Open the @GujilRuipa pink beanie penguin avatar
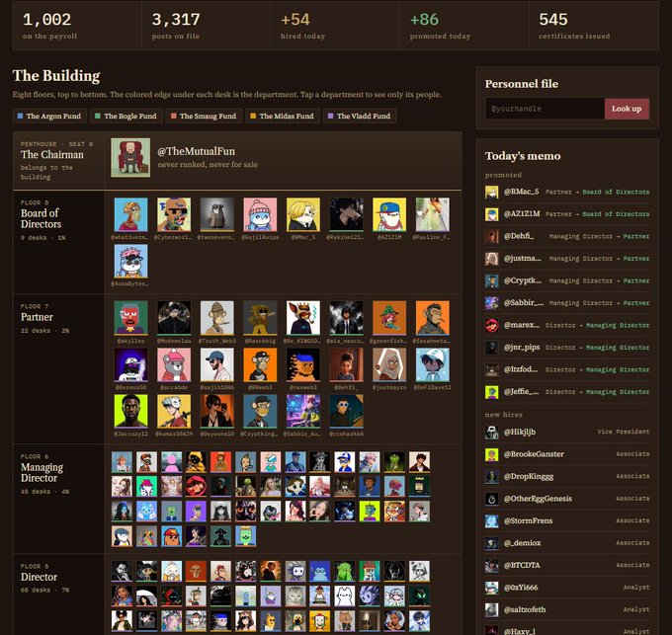Viewport: 672px width, 635px height. (260, 214)
